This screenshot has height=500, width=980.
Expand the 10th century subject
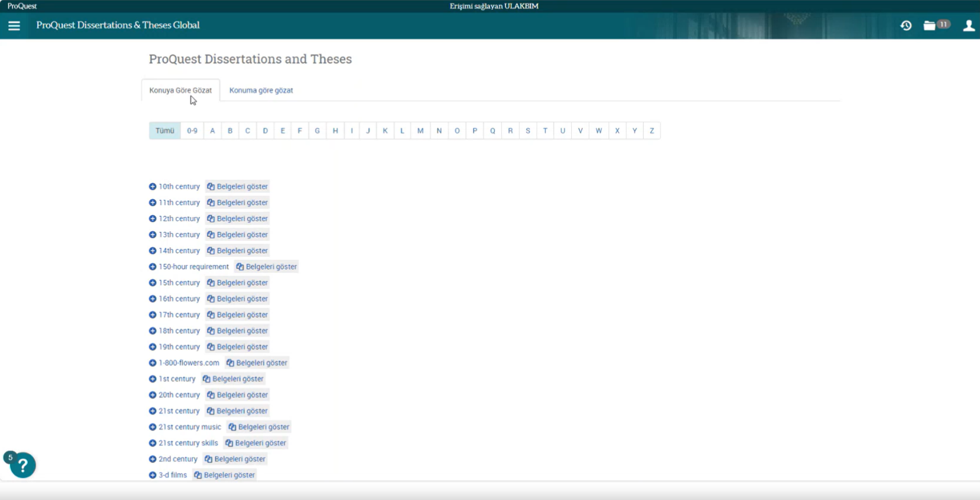(x=152, y=187)
